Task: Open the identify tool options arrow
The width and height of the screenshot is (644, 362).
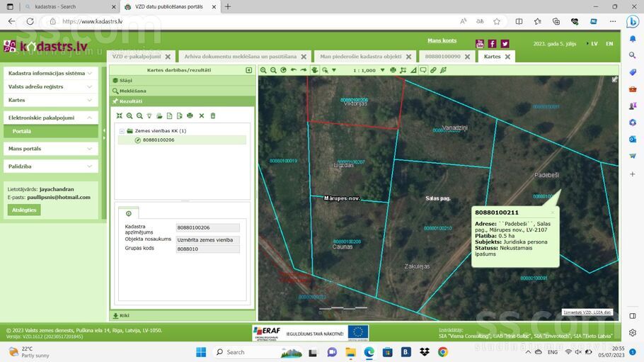Action: pos(334,70)
